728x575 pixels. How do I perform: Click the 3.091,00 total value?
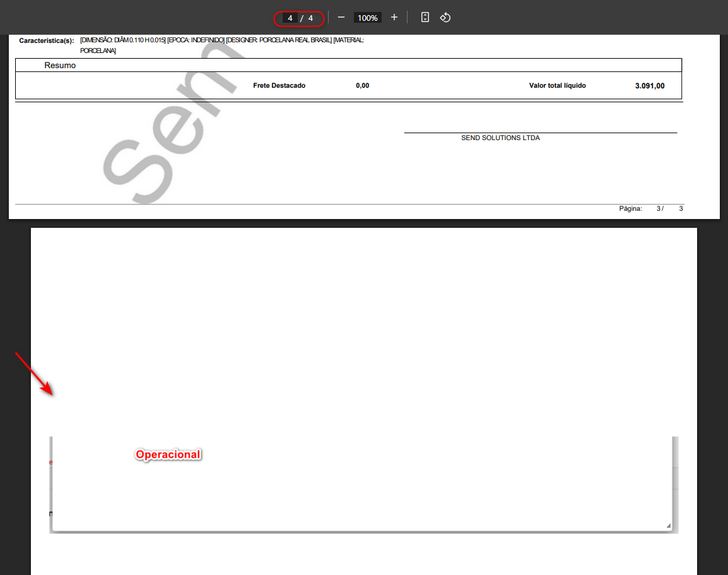tap(649, 86)
